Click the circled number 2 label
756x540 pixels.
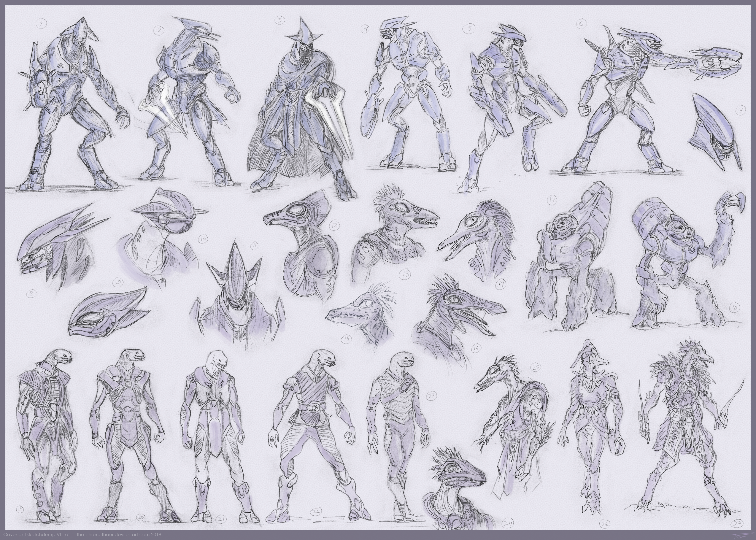[x=159, y=31]
